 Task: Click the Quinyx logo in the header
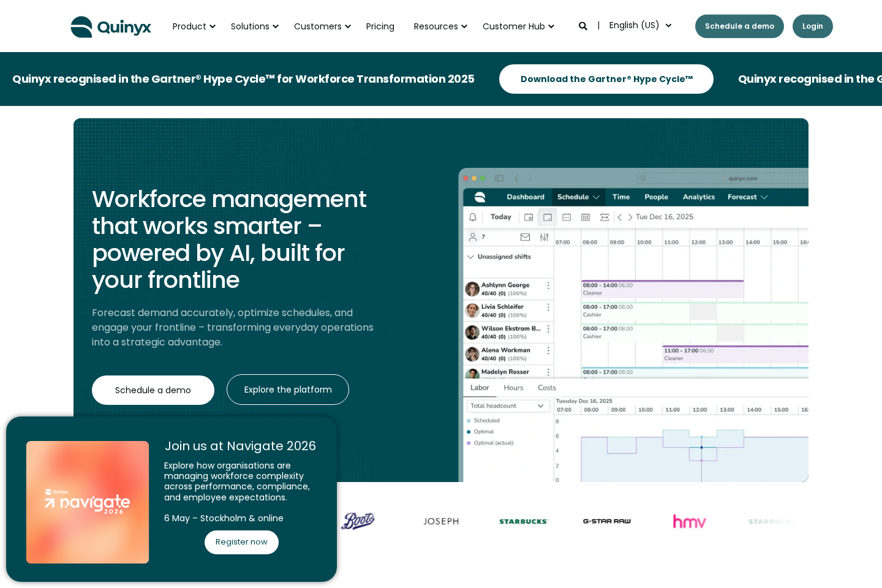pos(111,27)
